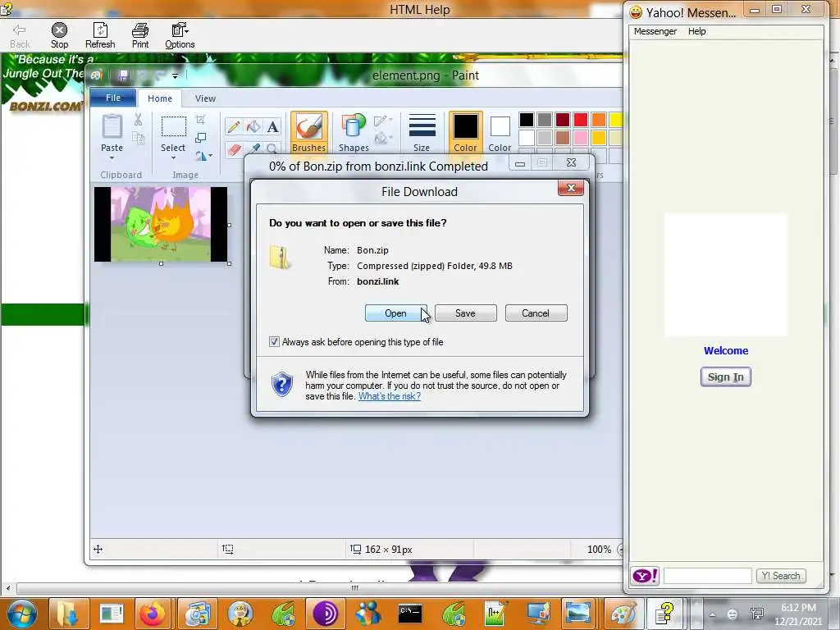Open the Messenger menu in Yahoo! Messenger
Screen dimensions: 840x630
click(x=655, y=31)
